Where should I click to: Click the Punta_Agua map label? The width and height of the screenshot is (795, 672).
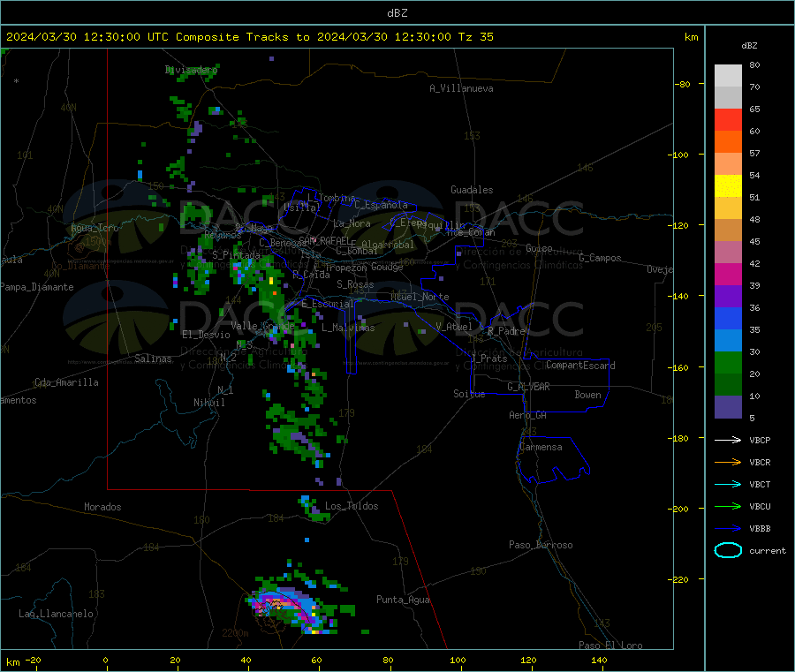[403, 600]
